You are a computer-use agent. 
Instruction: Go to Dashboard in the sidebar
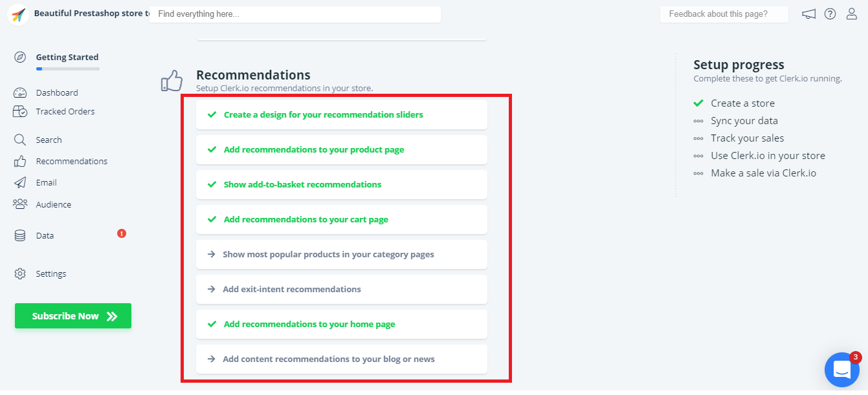(x=57, y=92)
